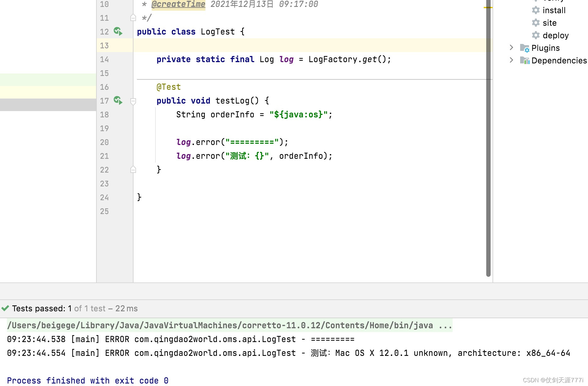Screen dimensions: 588x386
Task: Click log.error("=========") statement
Action: 232,142
